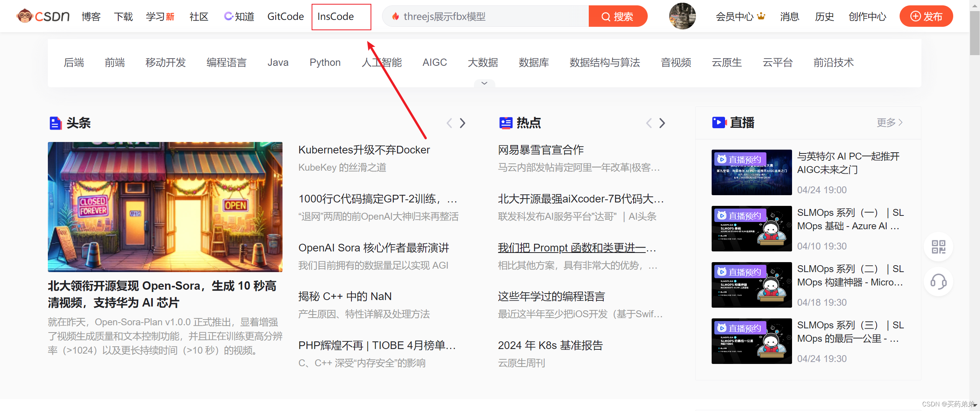Select the 编程语言 category tab

point(227,62)
